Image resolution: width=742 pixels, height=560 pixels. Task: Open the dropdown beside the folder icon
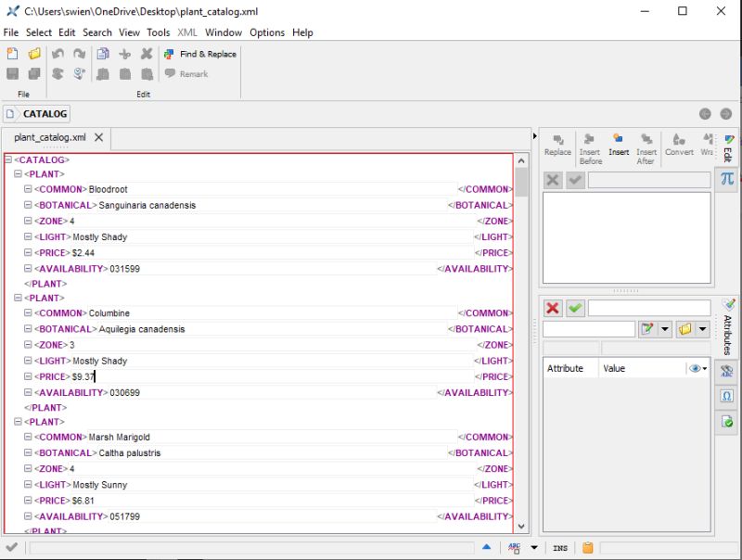pyautogui.click(x=701, y=328)
